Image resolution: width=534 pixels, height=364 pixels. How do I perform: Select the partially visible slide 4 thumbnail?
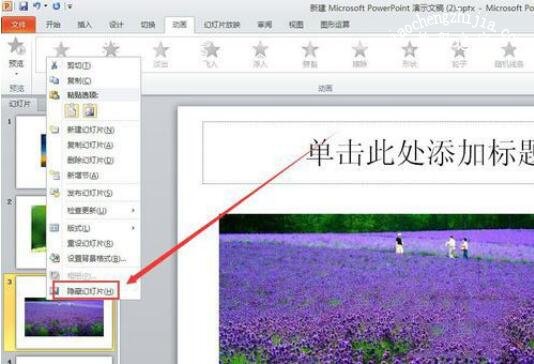[64, 360]
